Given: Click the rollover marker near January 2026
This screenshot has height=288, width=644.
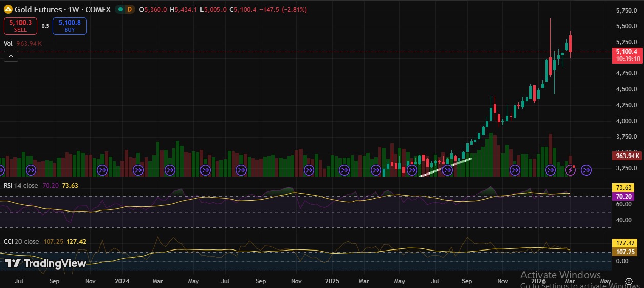Looking at the screenshot, I should (550, 169).
